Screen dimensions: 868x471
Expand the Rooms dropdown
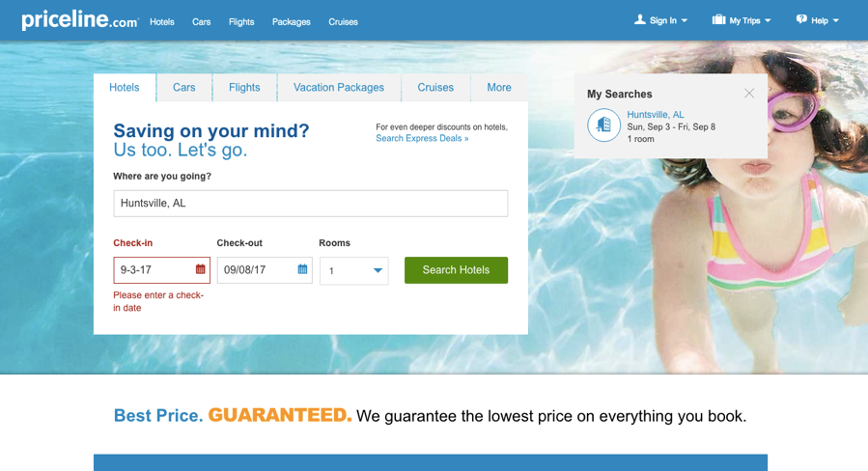pyautogui.click(x=353, y=270)
